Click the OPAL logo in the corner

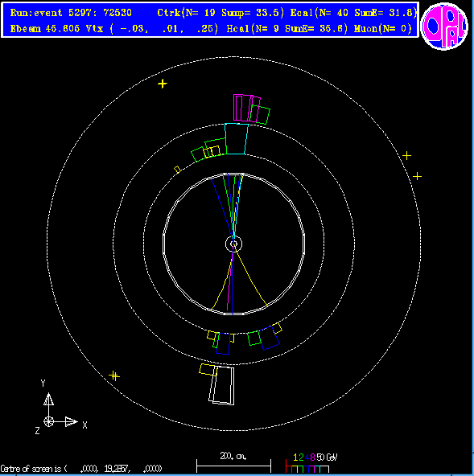tap(444, 26)
